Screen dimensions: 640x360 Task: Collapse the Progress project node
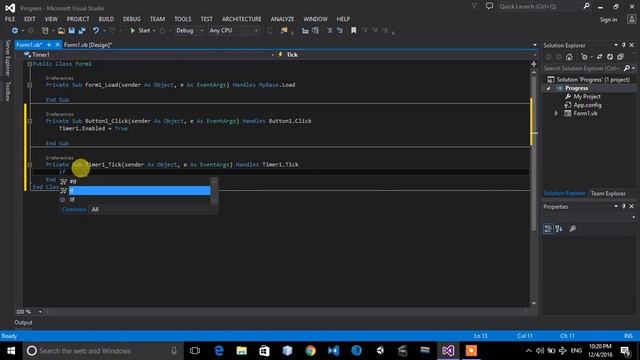click(x=549, y=89)
